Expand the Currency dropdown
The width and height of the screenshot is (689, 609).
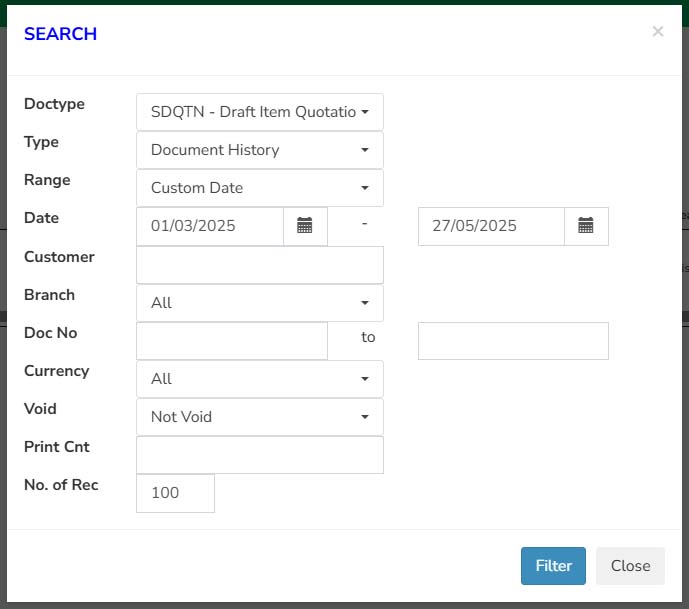260,379
